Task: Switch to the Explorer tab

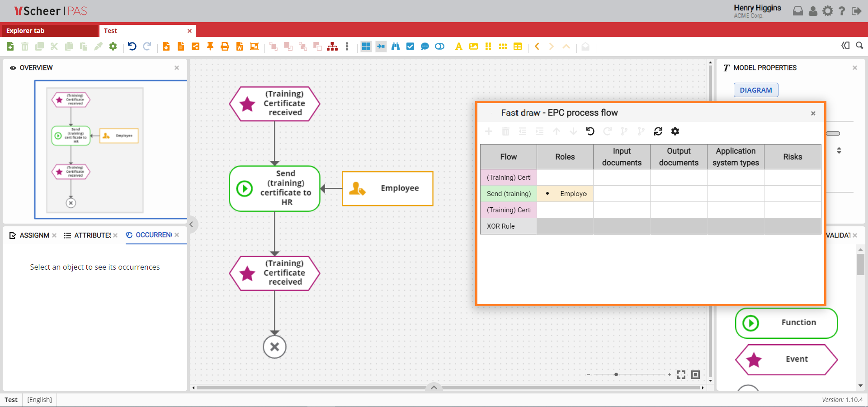Action: pos(25,31)
